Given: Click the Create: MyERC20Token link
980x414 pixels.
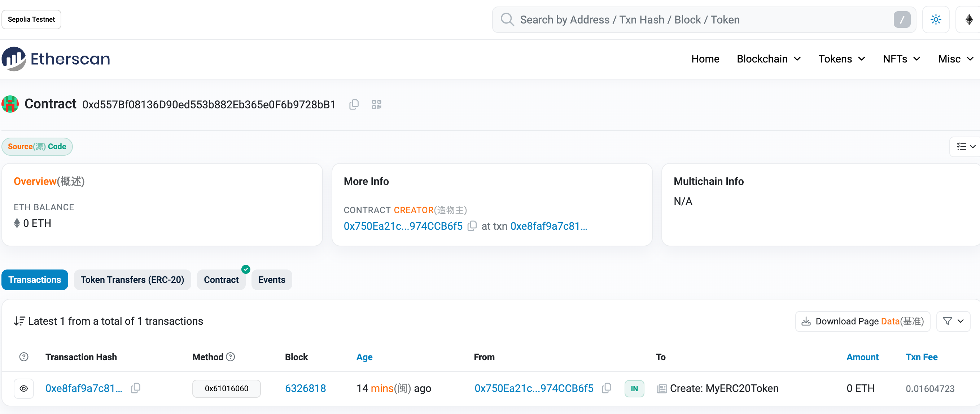Looking at the screenshot, I should [724, 388].
